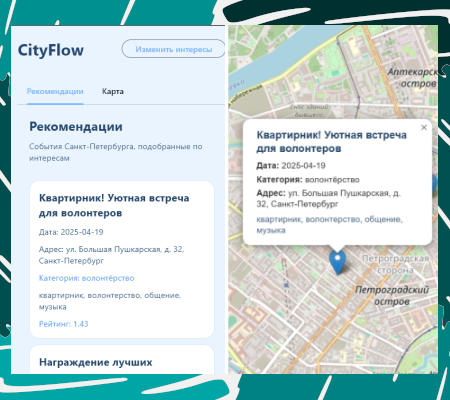
Task: Click Рейтинг: 1.43 text
Action: tap(63, 324)
